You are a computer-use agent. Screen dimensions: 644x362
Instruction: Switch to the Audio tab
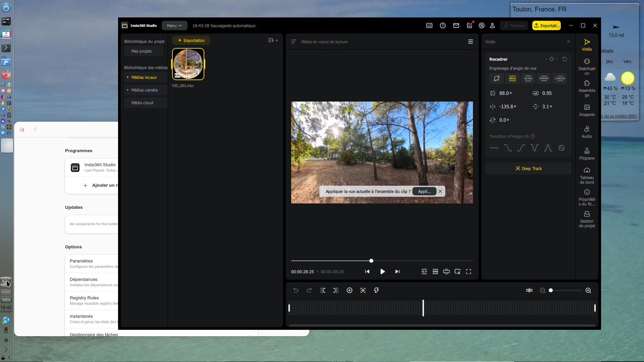point(587,132)
